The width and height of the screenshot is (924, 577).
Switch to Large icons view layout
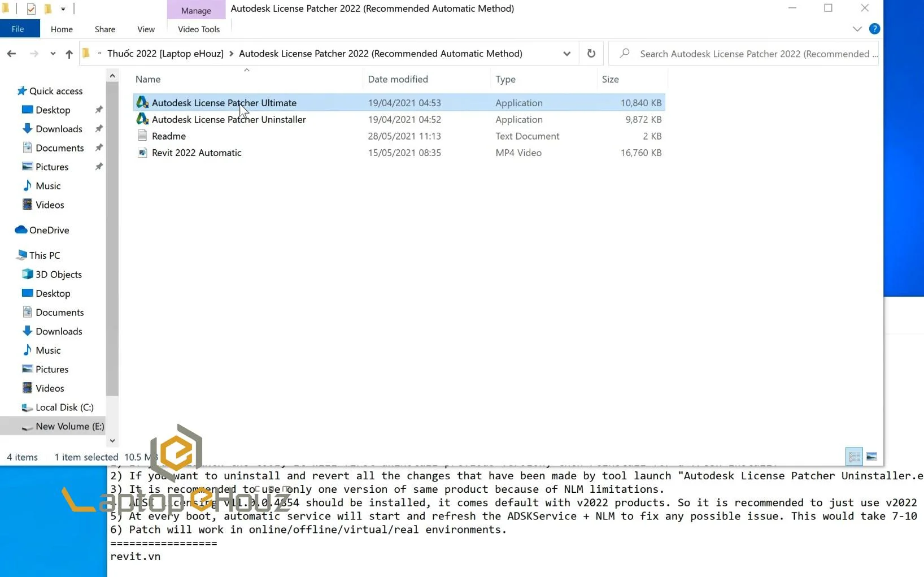pos(871,456)
